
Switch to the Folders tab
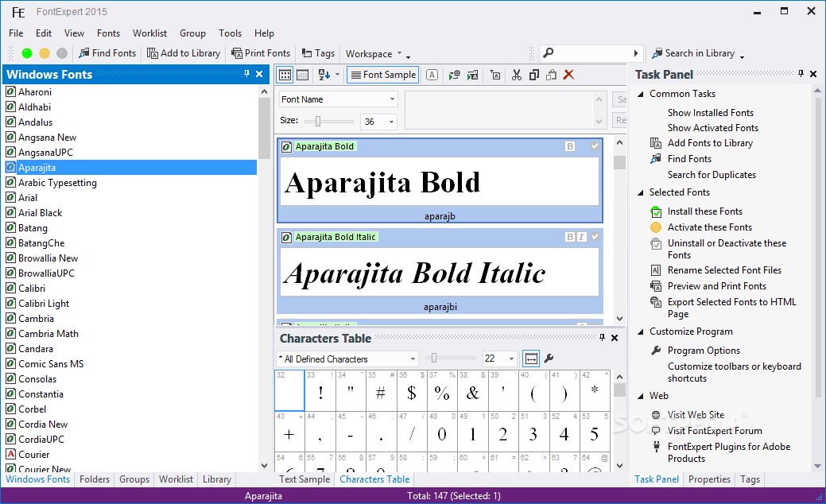pyautogui.click(x=95, y=479)
